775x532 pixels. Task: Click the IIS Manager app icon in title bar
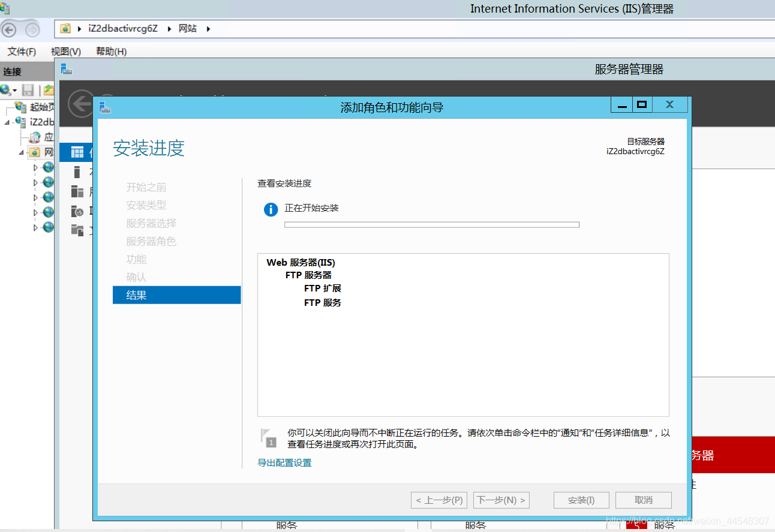pos(5,8)
